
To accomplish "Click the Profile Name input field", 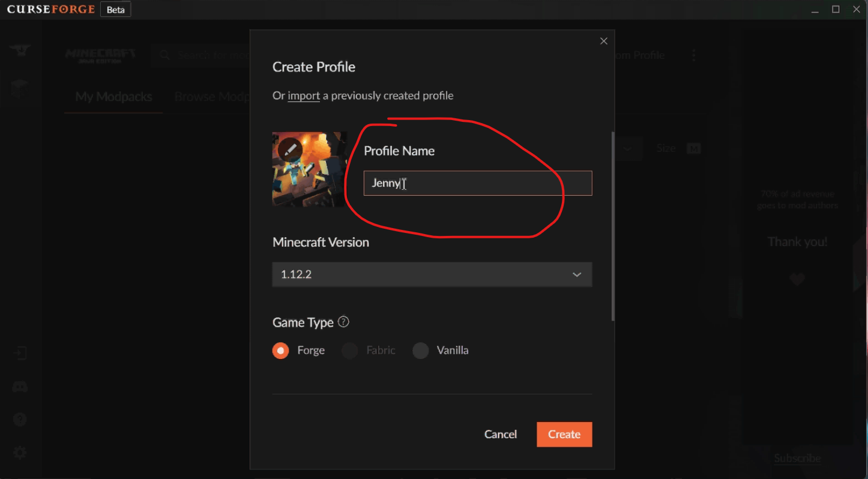I will 478,183.
